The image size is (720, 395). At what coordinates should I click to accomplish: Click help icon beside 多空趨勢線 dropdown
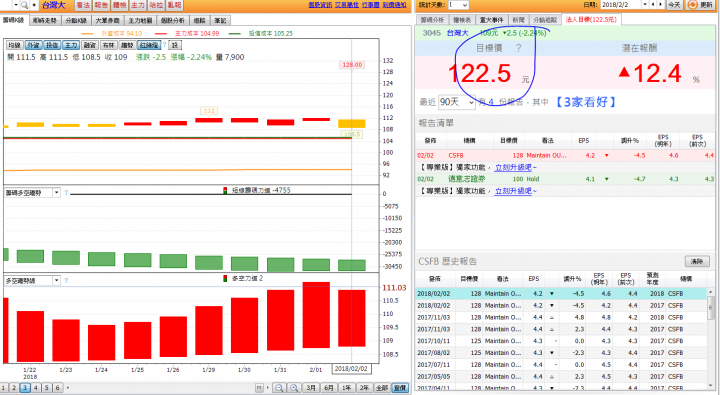click(66, 280)
